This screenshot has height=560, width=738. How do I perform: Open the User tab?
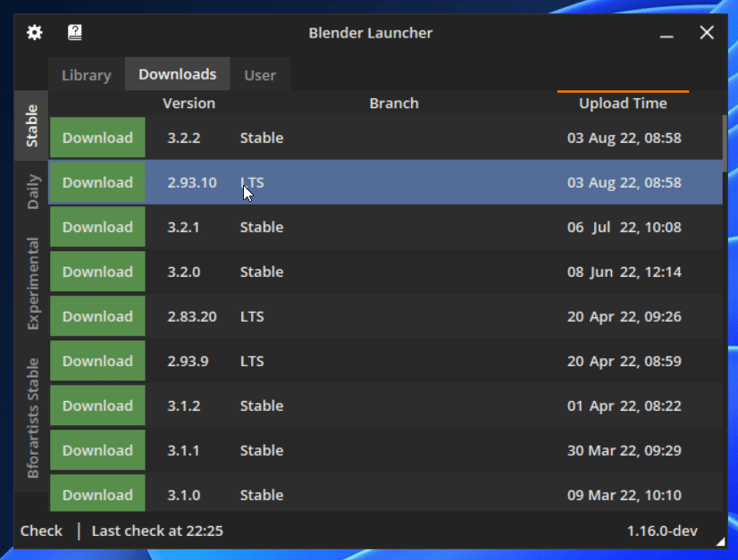(260, 74)
